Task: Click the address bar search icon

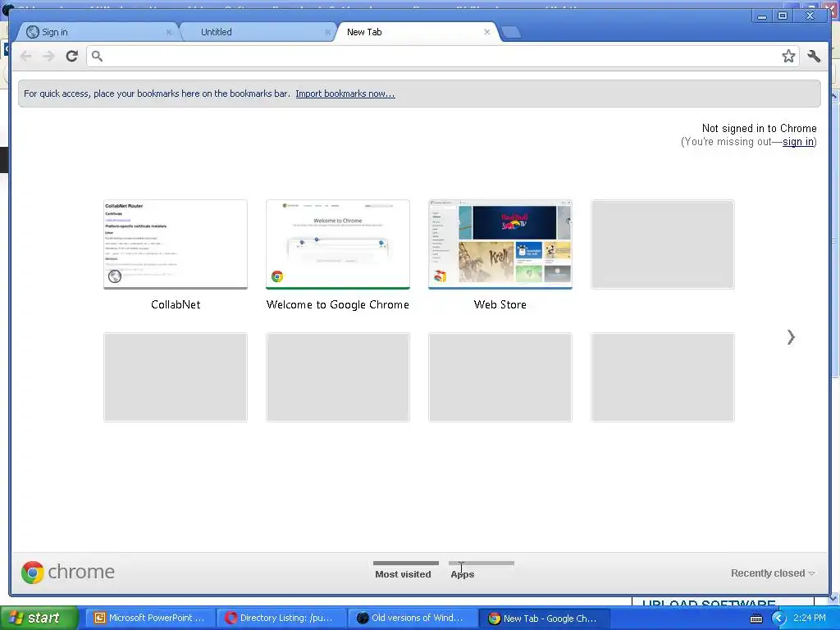Action: pos(97,56)
